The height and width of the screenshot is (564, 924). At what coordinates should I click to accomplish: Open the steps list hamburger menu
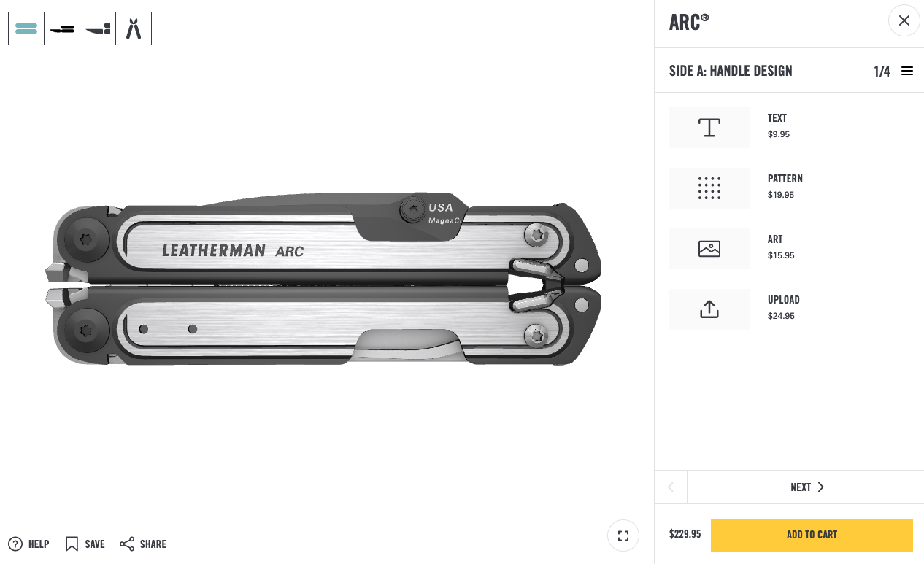907,71
